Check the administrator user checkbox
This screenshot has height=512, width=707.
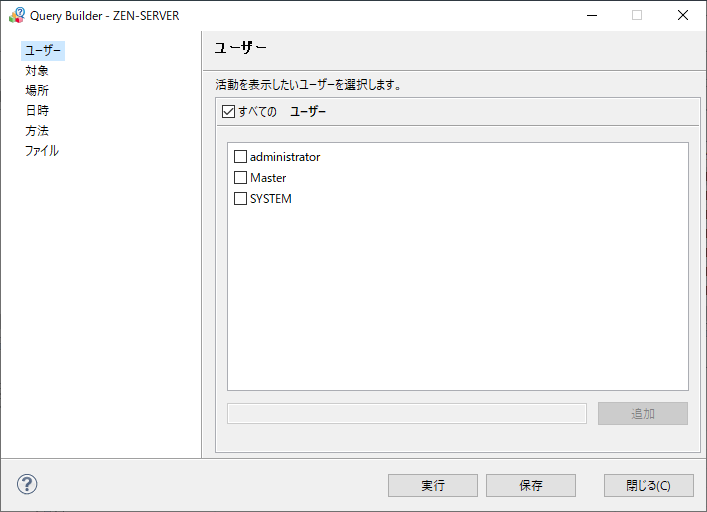coord(240,157)
